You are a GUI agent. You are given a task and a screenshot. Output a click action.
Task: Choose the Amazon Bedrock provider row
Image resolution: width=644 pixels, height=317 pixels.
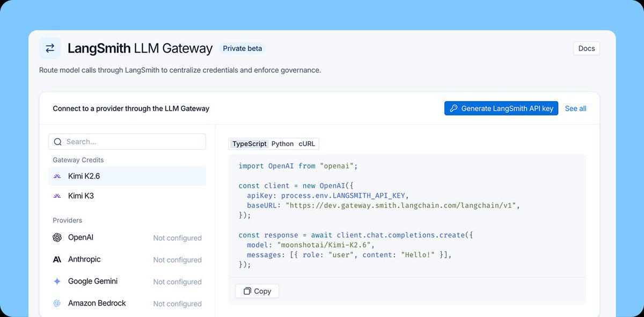[127, 304]
